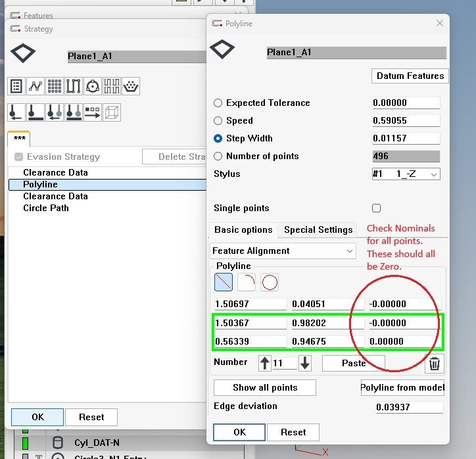Select the full circle polyline segment icon
The height and width of the screenshot is (459, 476).
pos(270,283)
